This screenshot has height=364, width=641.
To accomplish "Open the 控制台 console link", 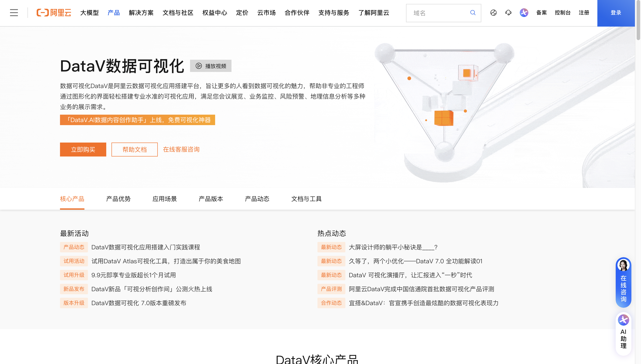I will point(562,13).
